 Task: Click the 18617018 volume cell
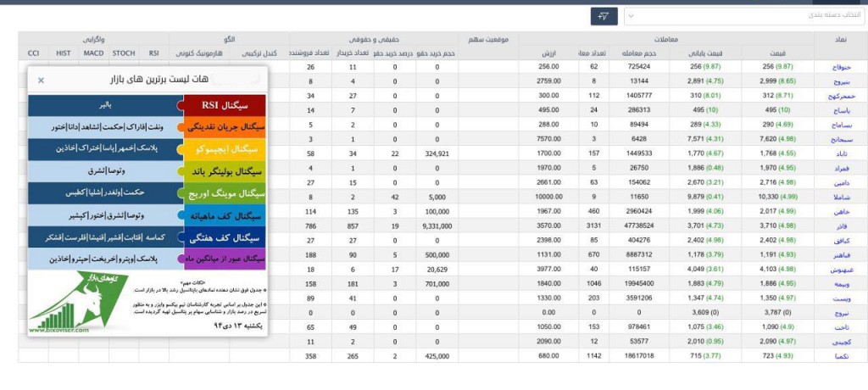click(x=639, y=356)
